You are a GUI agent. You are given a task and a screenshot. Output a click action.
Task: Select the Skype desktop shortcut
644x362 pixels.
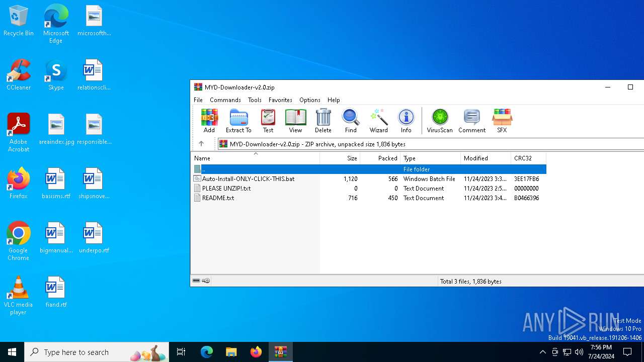click(x=56, y=75)
